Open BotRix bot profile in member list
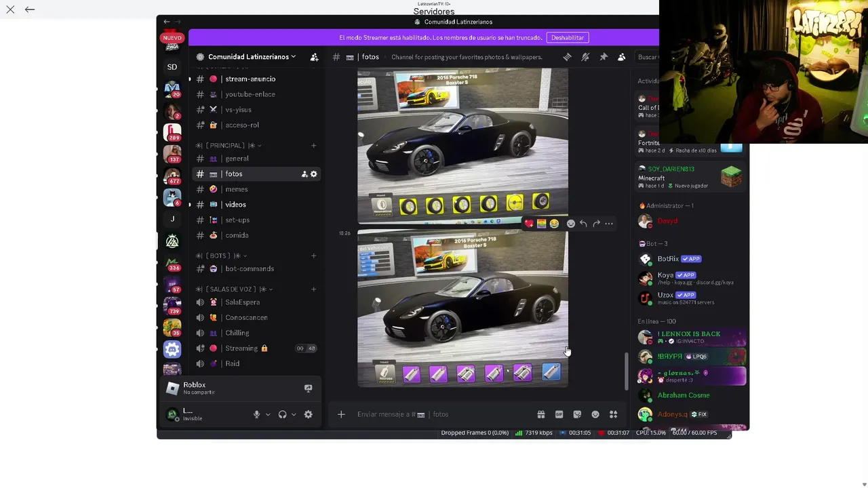This screenshot has height=488, width=868. coord(692,259)
